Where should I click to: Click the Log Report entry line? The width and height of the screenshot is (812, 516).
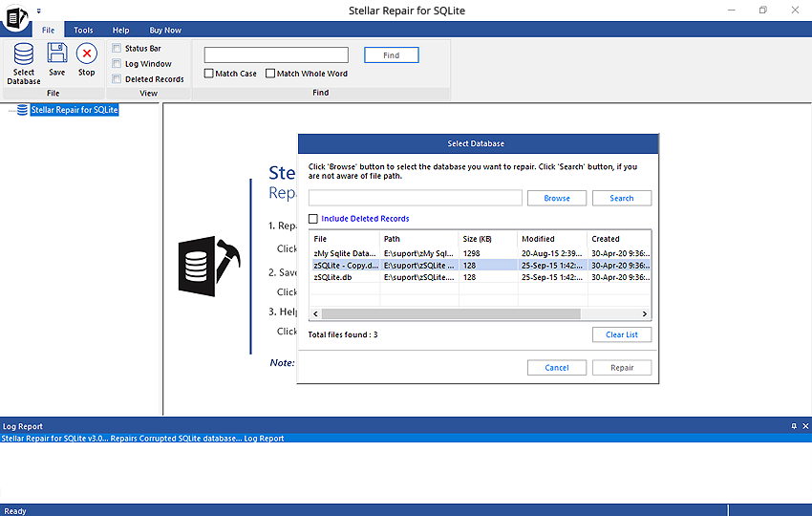point(406,439)
